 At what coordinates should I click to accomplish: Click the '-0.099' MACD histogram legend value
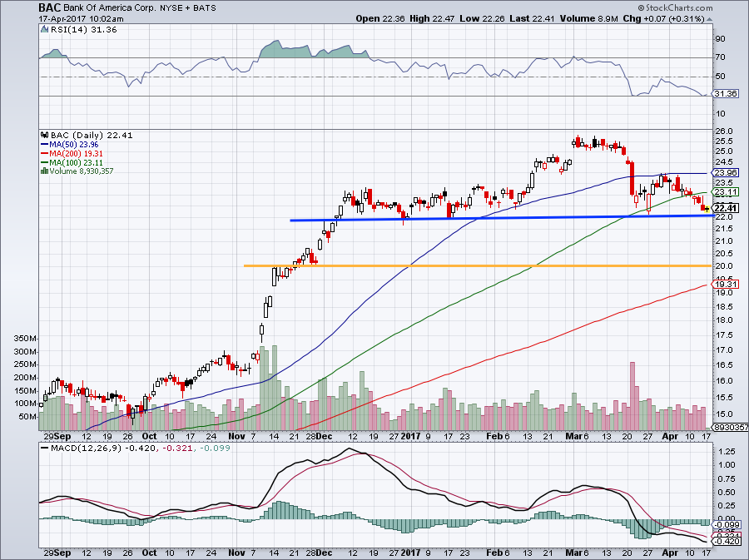pyautogui.click(x=215, y=448)
